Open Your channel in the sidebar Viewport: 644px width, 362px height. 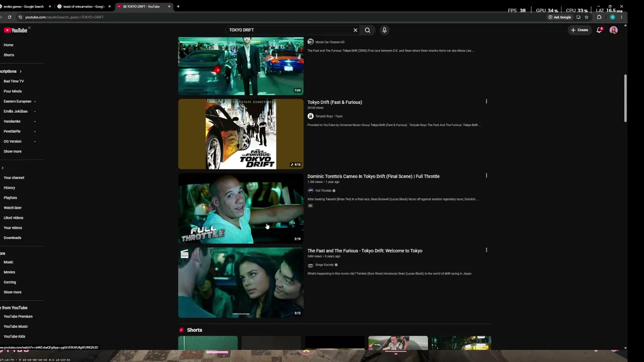click(14, 177)
